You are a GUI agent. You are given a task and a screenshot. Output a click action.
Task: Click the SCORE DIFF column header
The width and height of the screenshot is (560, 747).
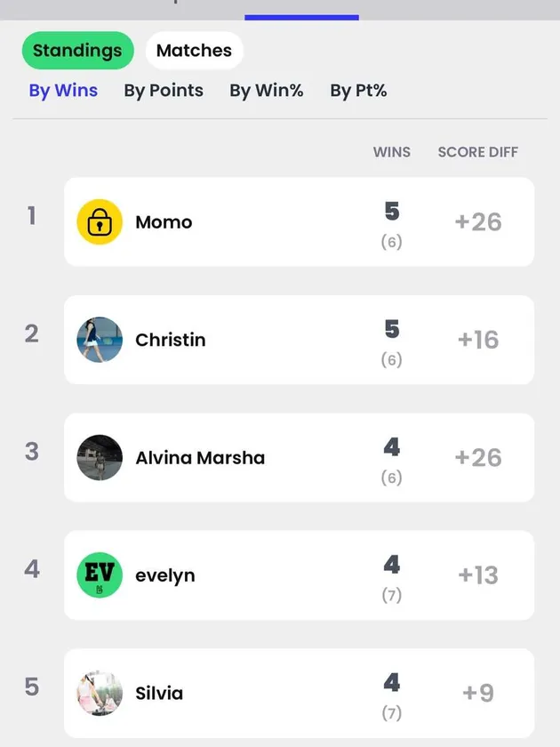pos(477,152)
